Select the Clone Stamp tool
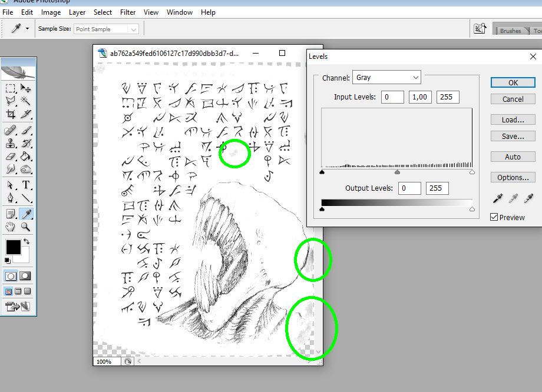Screen dimensions: 542x392 11,143
